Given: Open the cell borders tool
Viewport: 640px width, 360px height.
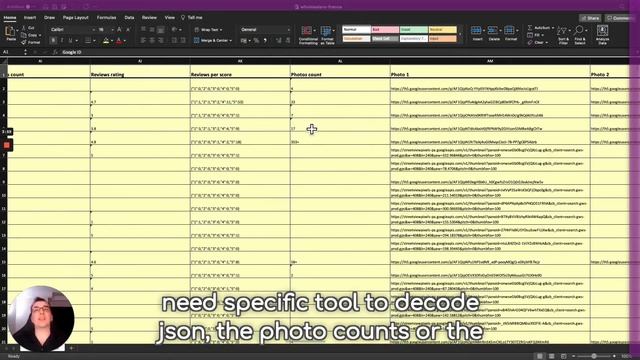Looking at the screenshot, I should [x=88, y=40].
